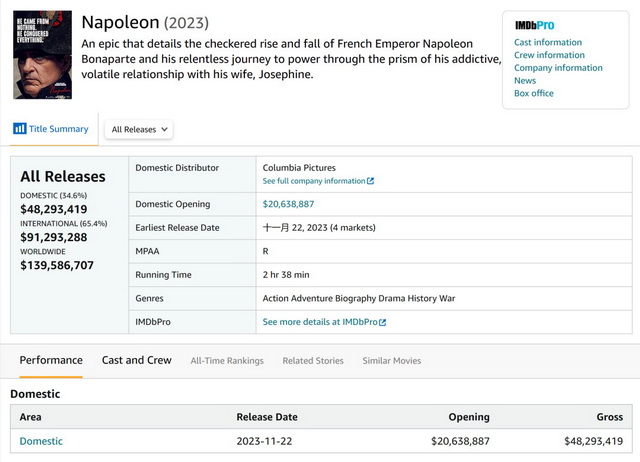Click the Box office link

533,93
